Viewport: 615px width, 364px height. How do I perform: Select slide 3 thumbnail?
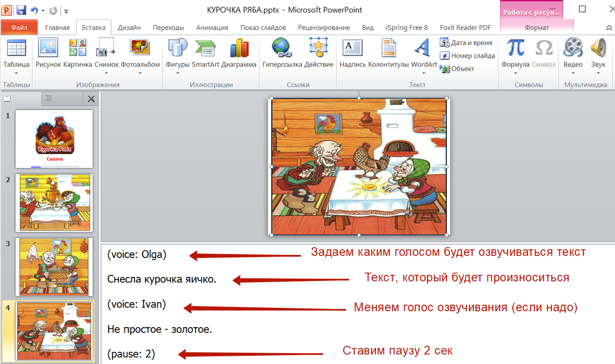(54, 267)
